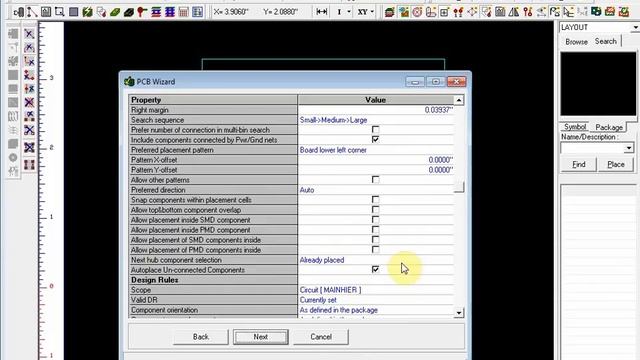Open Preferred placement pattern value dropdown
Screen dimensions: 640x360
tap(376, 150)
